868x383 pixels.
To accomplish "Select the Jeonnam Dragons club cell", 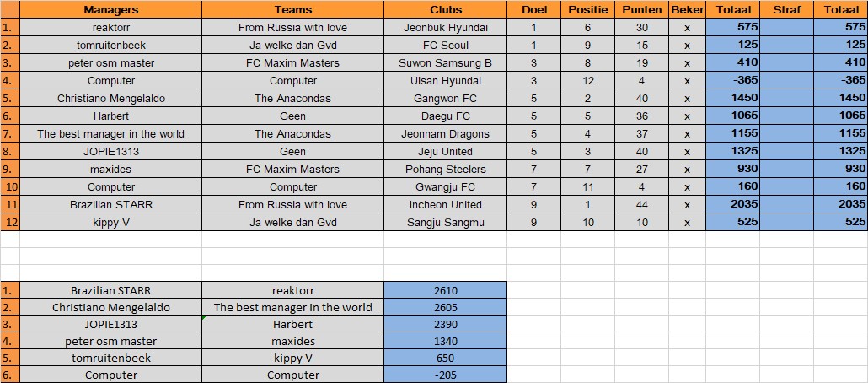I will (445, 133).
